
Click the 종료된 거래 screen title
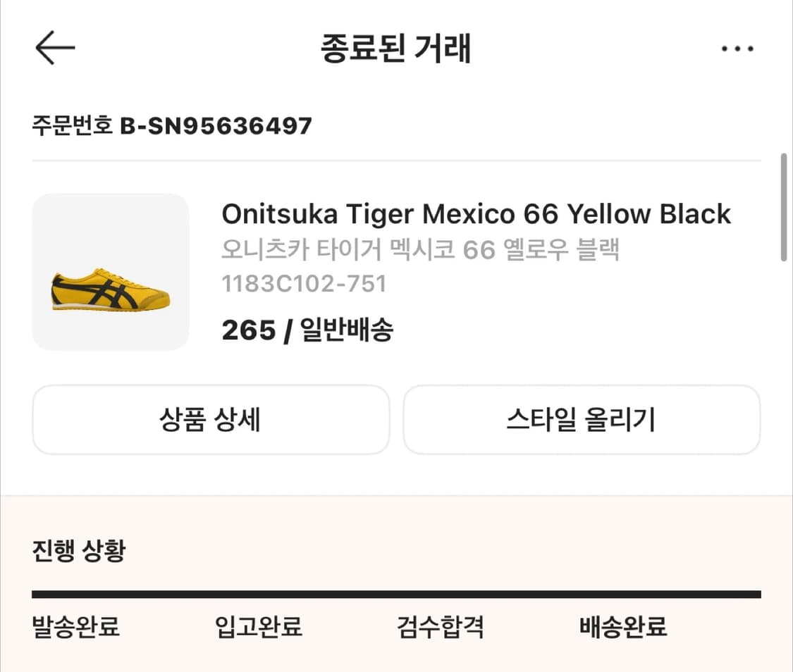tap(396, 47)
